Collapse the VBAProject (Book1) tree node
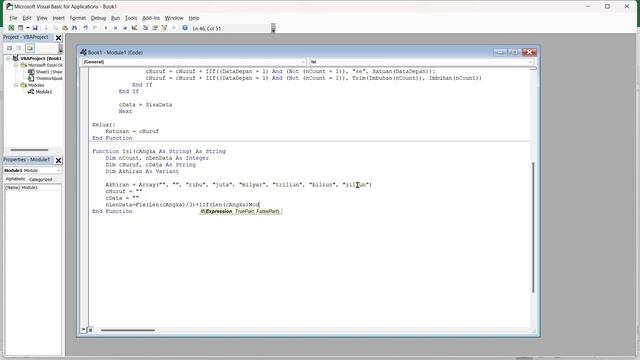Viewport: 640px width, 360px height. [x=8, y=58]
